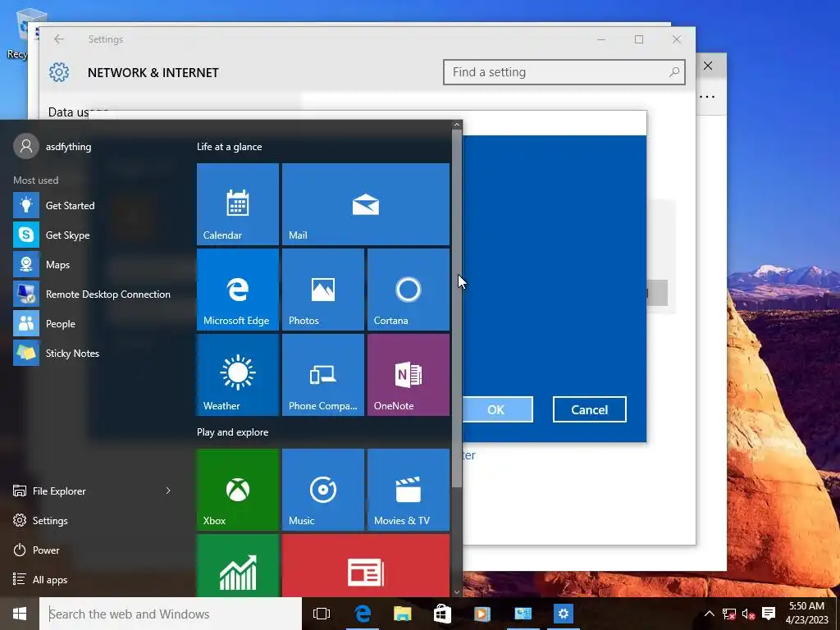Open the network status tray icon
The image size is (840, 630).
pos(729,614)
